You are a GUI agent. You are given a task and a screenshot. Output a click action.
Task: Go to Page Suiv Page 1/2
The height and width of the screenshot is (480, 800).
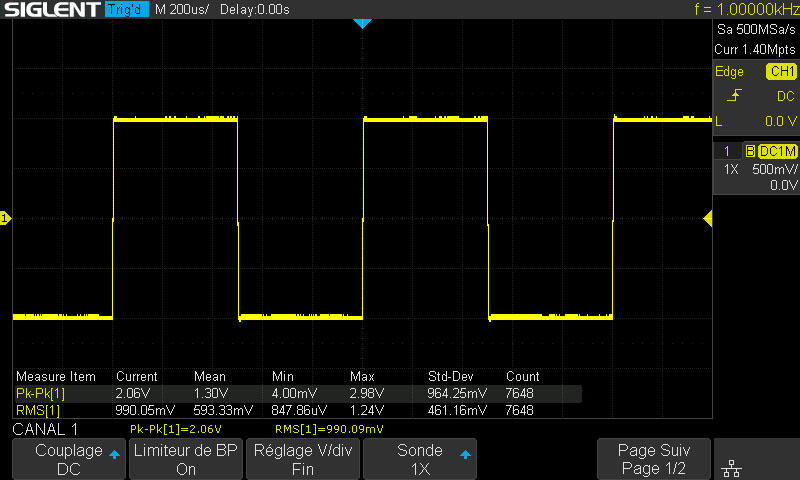click(654, 459)
